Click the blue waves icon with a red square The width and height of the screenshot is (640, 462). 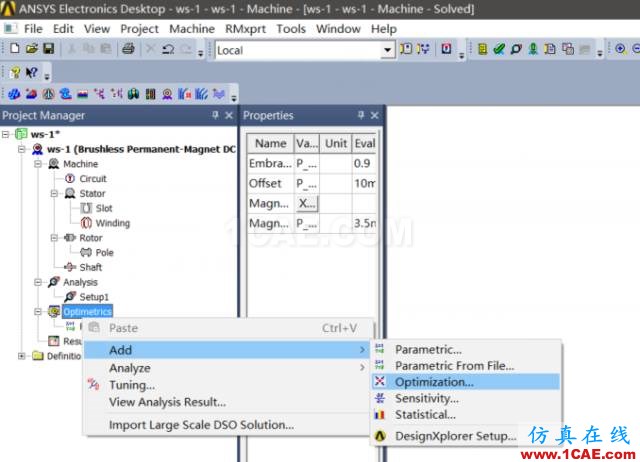[x=184, y=94]
